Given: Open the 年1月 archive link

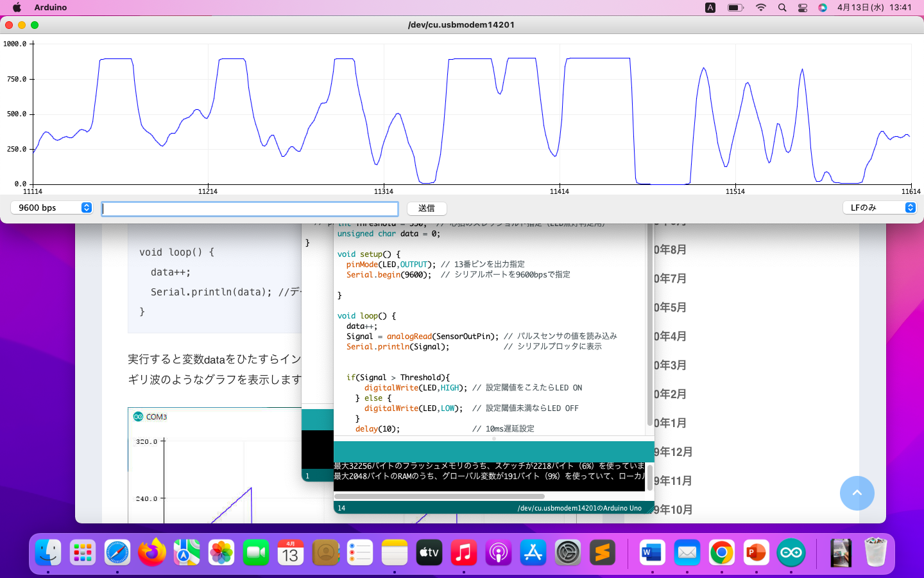Looking at the screenshot, I should tap(671, 423).
